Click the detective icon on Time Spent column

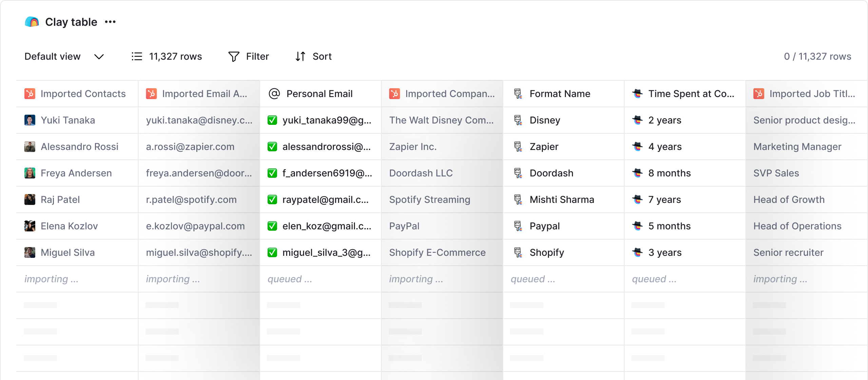(638, 94)
